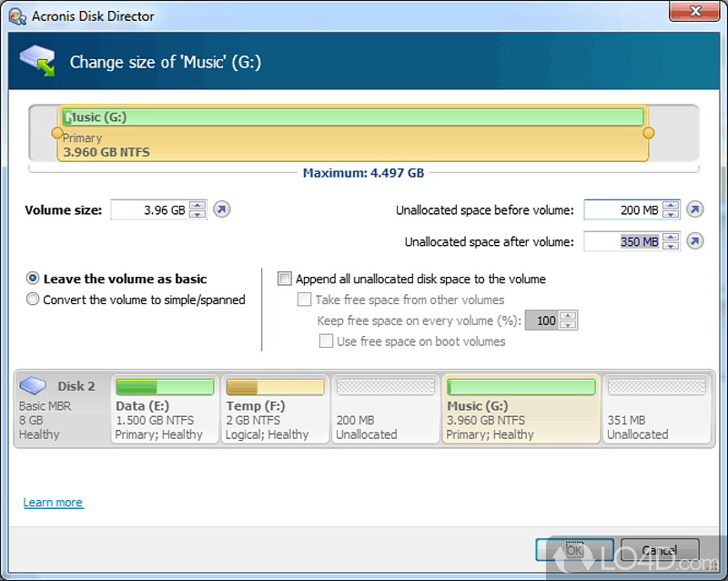Image resolution: width=728 pixels, height=581 pixels.
Task: Increase Keep free space percentage spinner
Action: pos(568,316)
